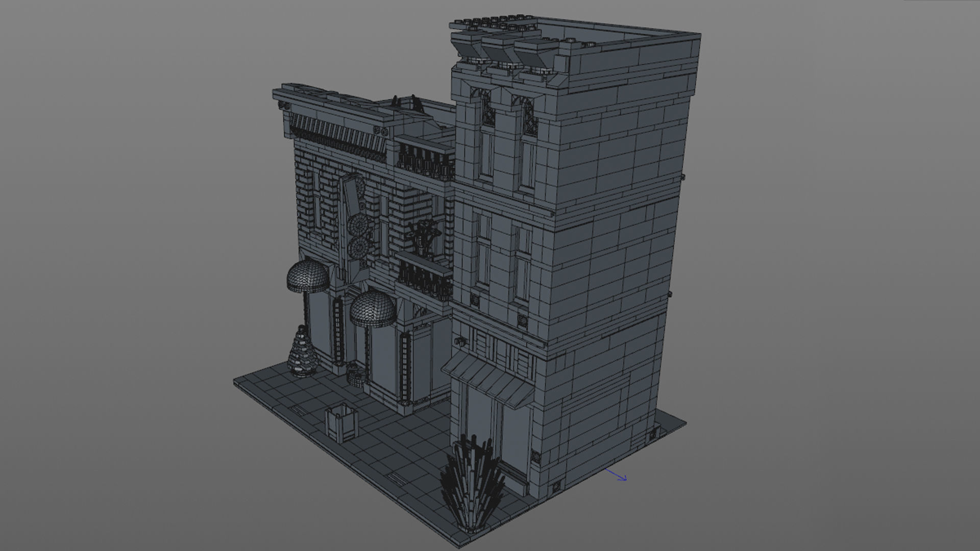Click the small basket beside left entrance

click(355, 375)
